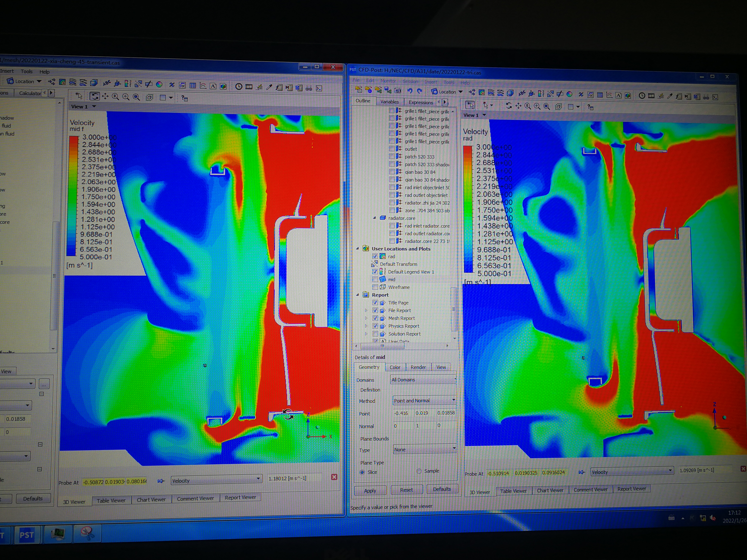
Task: Select Pan tool in right viewer toolbar
Action: click(x=518, y=106)
